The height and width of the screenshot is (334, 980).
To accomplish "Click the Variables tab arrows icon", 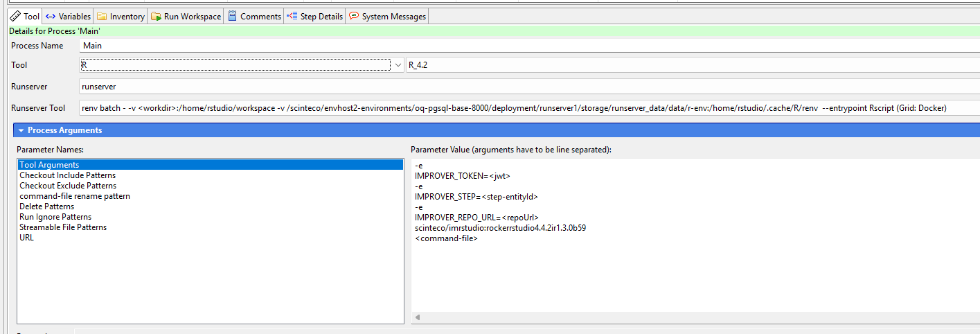I will point(51,16).
